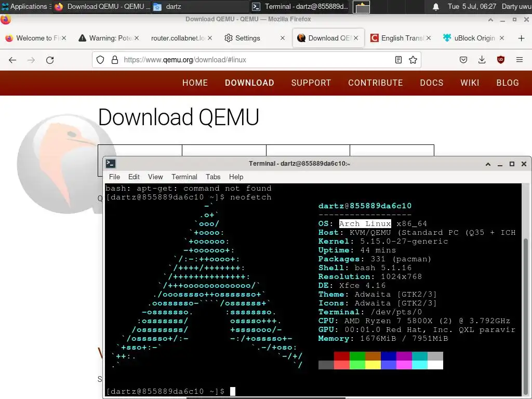
Task: Close the Warning: Potential tab
Action: 137,38
